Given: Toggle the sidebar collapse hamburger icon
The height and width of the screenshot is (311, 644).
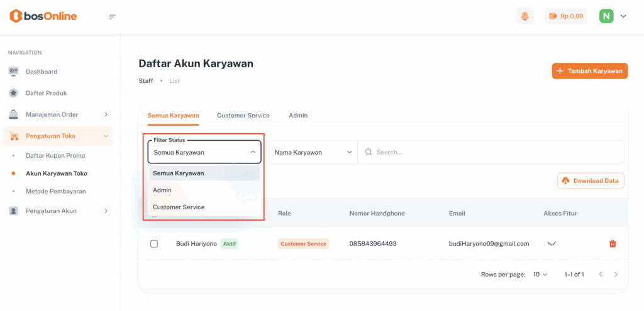Looking at the screenshot, I should coord(113,16).
